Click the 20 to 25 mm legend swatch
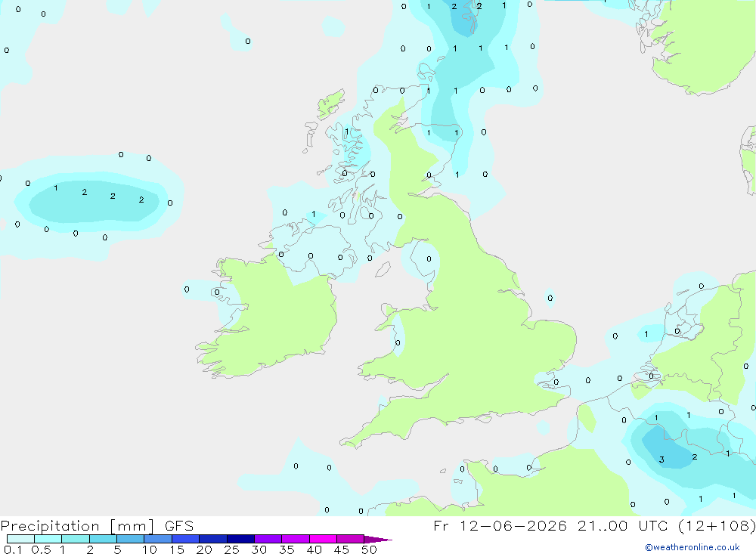This screenshot has width=756, height=554. [x=213, y=539]
